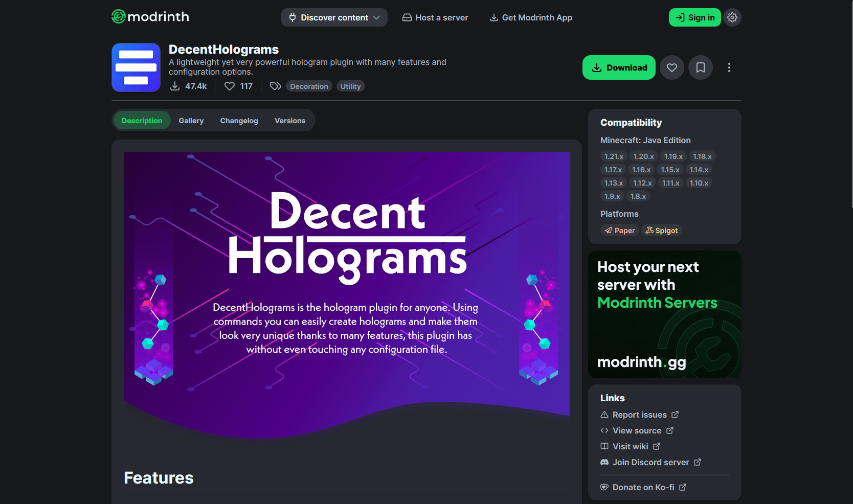
Task: Click the book icon beside Visit wiki
Action: click(604, 446)
